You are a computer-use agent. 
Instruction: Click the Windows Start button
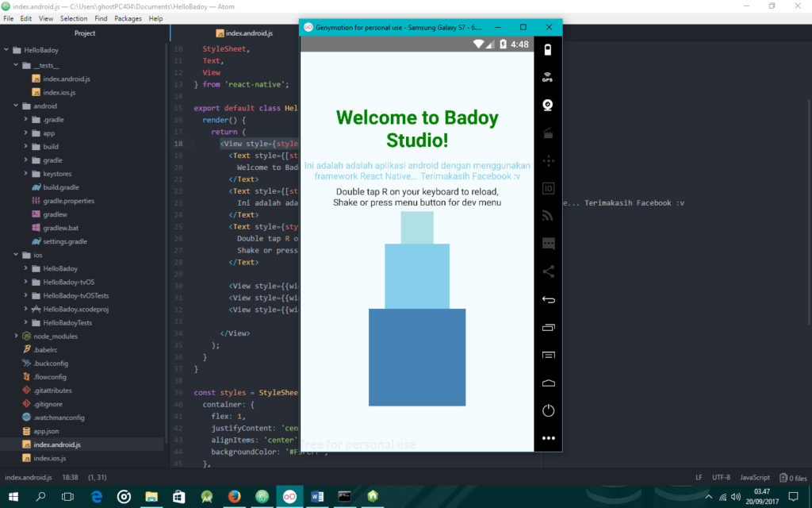click(x=13, y=497)
